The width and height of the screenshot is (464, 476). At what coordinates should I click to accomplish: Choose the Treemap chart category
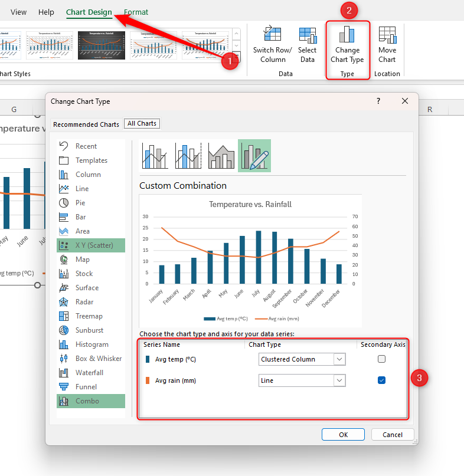point(91,316)
